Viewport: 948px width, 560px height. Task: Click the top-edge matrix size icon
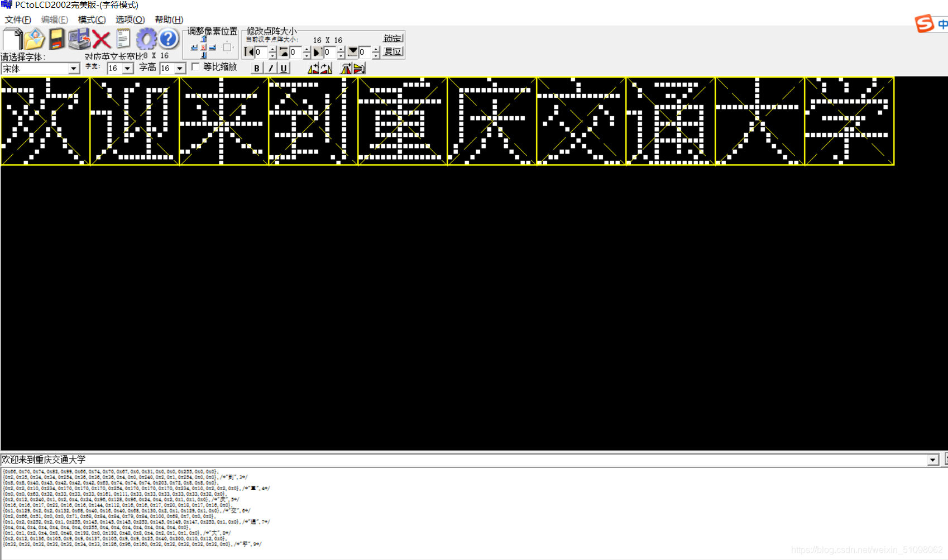pyautogui.click(x=283, y=52)
